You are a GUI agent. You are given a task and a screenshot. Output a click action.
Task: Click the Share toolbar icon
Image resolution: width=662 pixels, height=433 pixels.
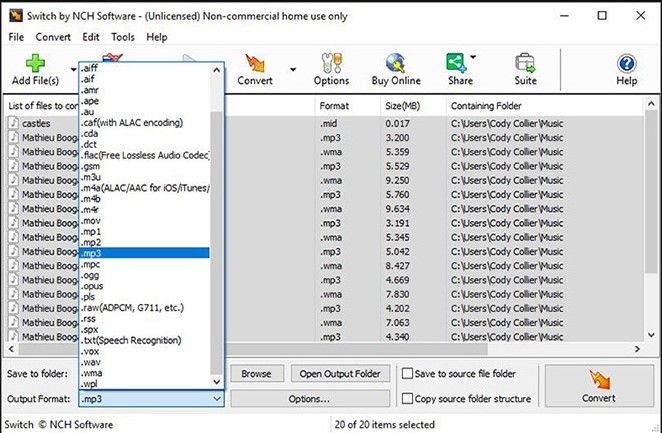pos(456,63)
